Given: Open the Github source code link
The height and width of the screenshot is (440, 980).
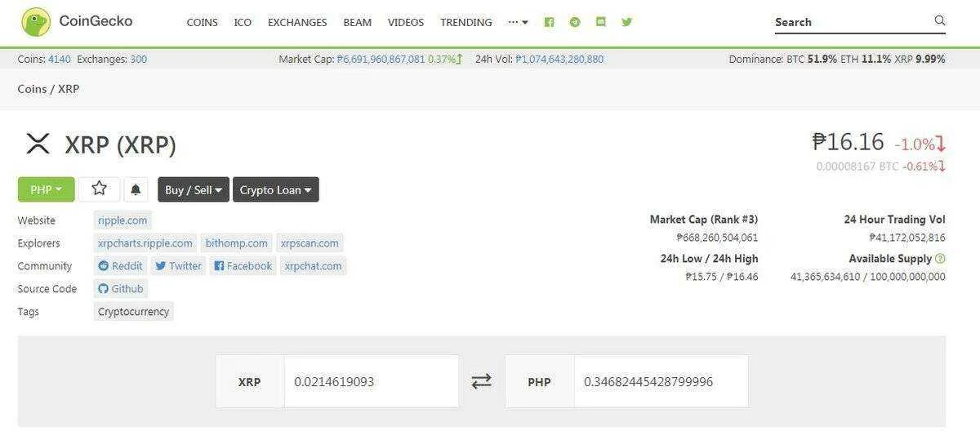Looking at the screenshot, I should [121, 289].
